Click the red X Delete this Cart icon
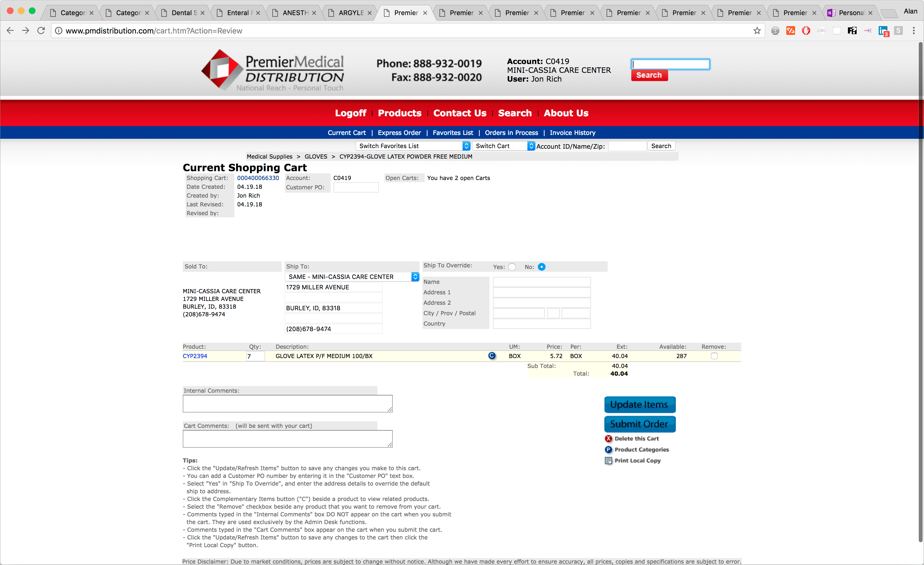This screenshot has height=565, width=924. coord(608,439)
